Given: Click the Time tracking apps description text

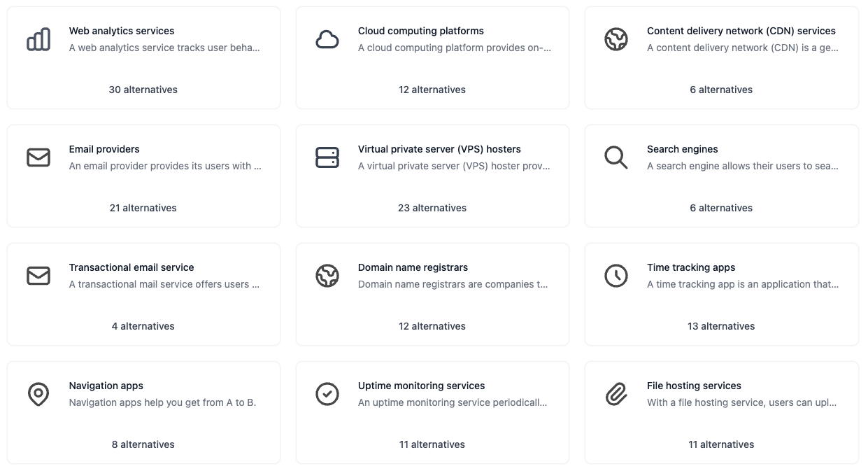Looking at the screenshot, I should tap(743, 284).
